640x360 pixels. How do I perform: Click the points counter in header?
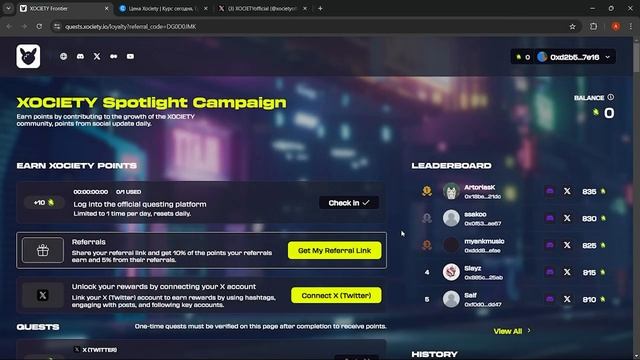(522, 57)
